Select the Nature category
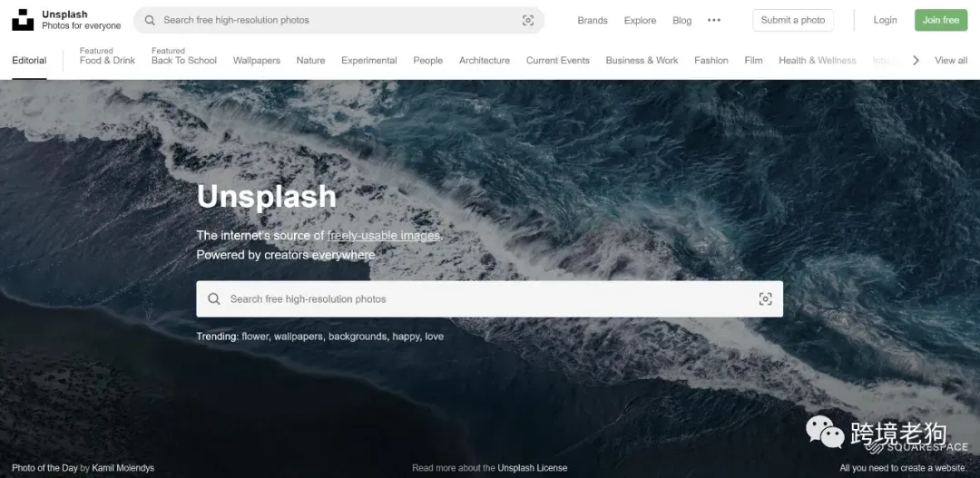The image size is (980, 478). click(310, 60)
